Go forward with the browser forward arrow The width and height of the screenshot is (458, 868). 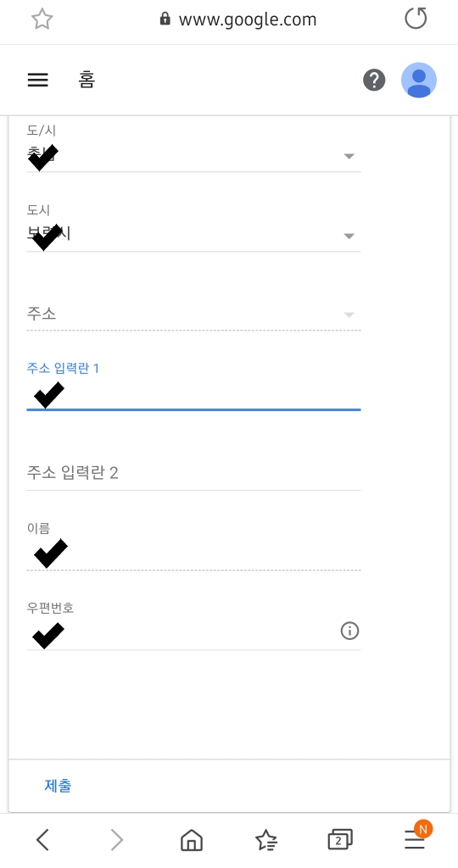coord(117,840)
